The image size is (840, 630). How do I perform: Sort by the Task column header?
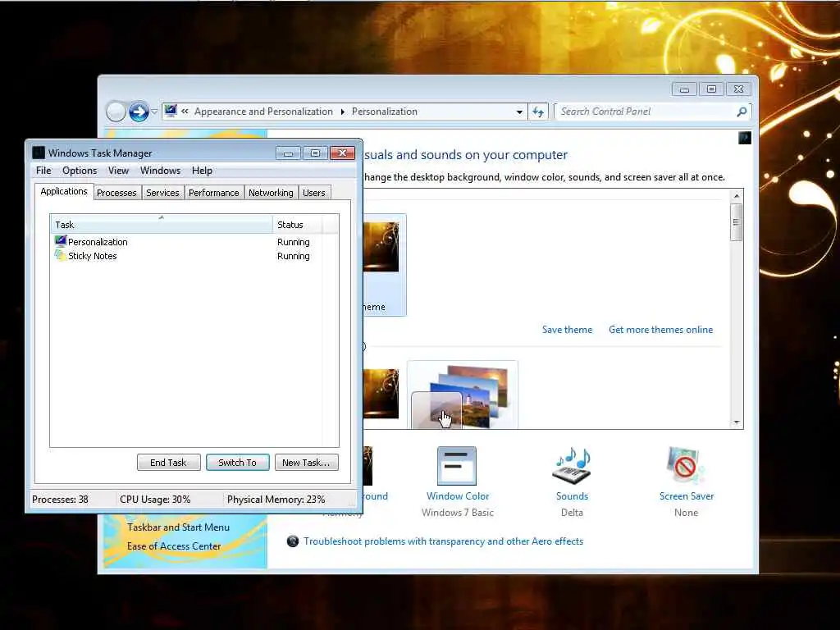(x=162, y=225)
